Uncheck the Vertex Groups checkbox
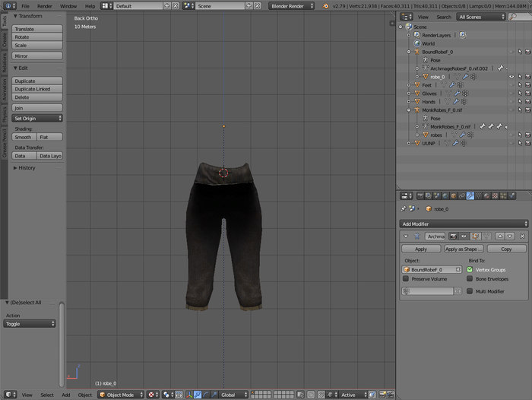Screen dimensions: 532x400 click(470, 269)
